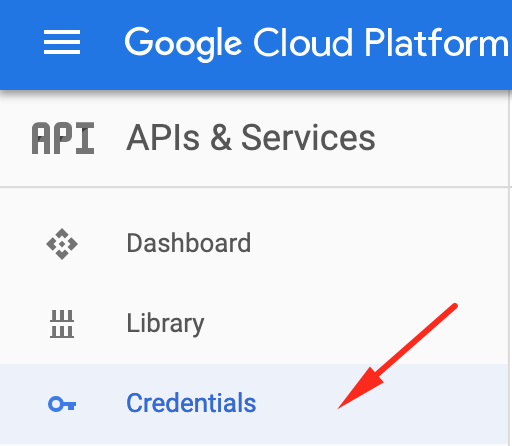Click the Credentials key icon
Image resolution: width=512 pixels, height=446 pixels.
click(x=62, y=404)
